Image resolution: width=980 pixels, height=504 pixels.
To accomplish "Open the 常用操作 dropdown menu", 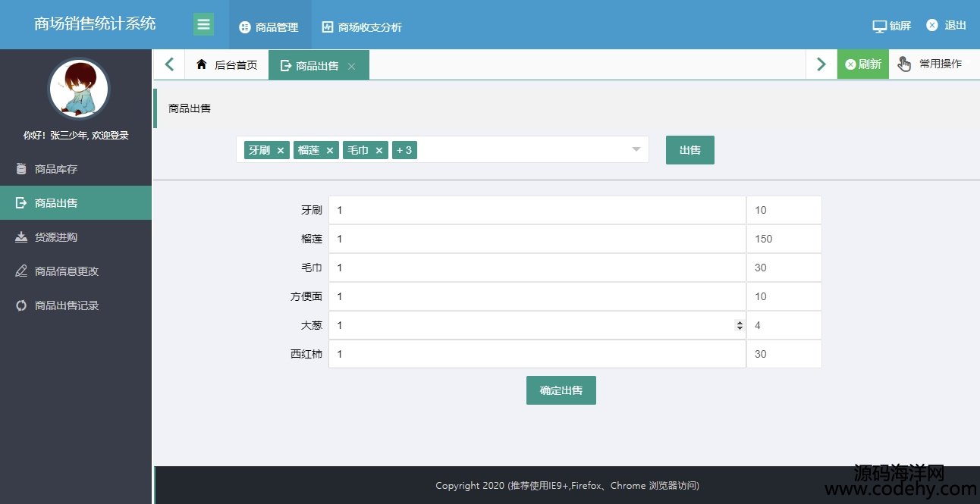I will [x=931, y=64].
